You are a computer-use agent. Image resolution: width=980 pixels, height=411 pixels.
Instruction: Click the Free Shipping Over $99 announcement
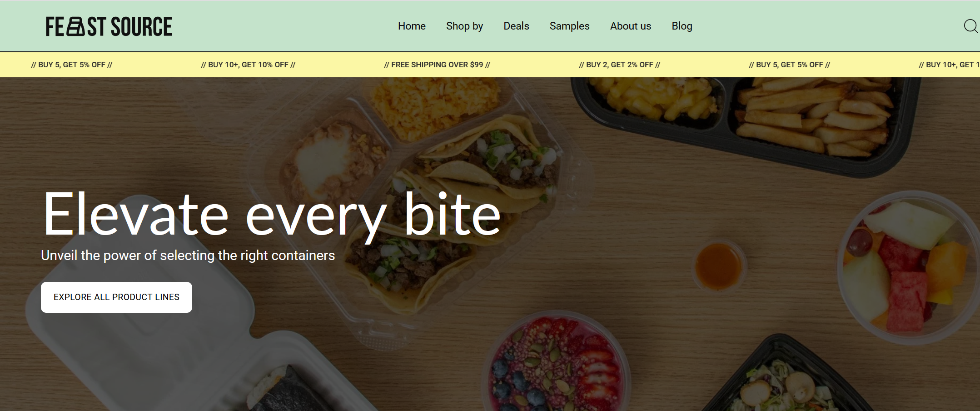(x=437, y=65)
